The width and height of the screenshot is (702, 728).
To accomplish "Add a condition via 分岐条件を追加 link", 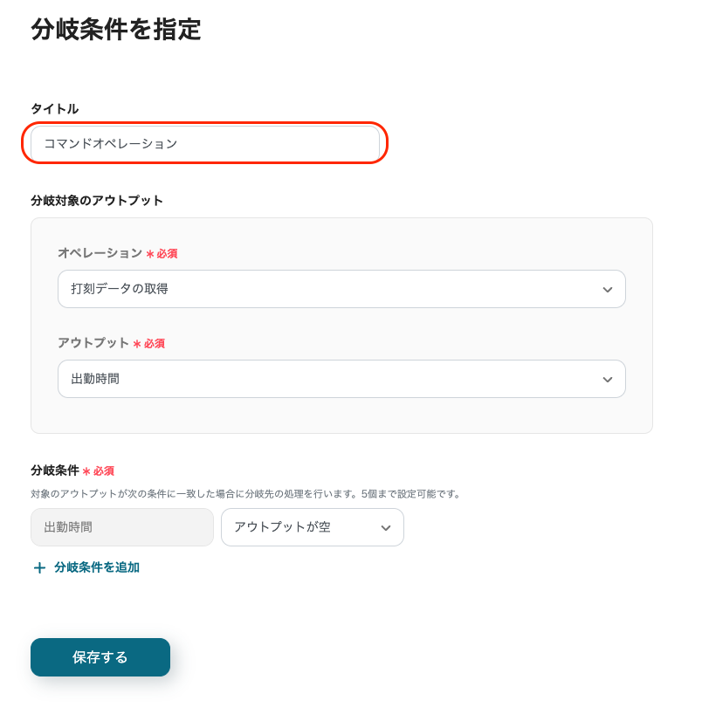I will [96, 567].
